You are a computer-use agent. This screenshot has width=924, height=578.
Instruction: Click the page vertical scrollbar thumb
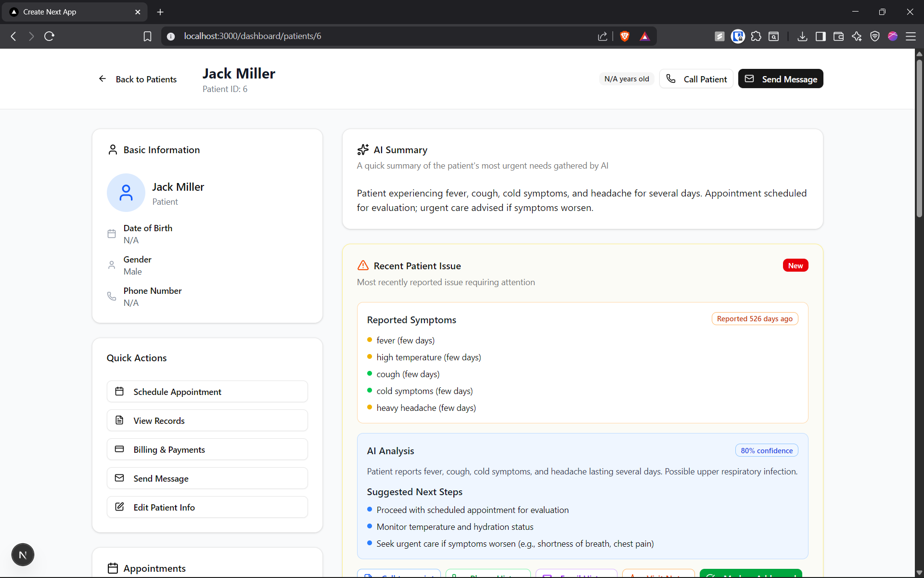point(919,137)
